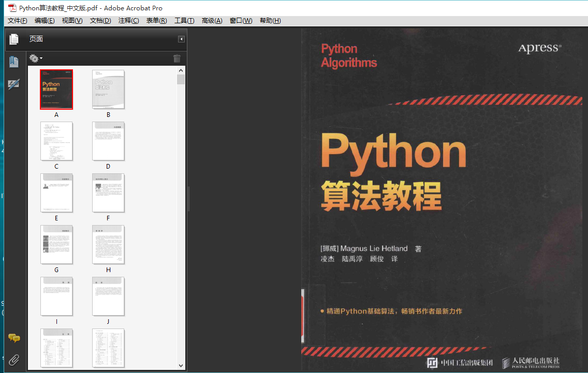The image size is (588, 373).
Task: Select page thumbnail F
Action: (x=108, y=193)
